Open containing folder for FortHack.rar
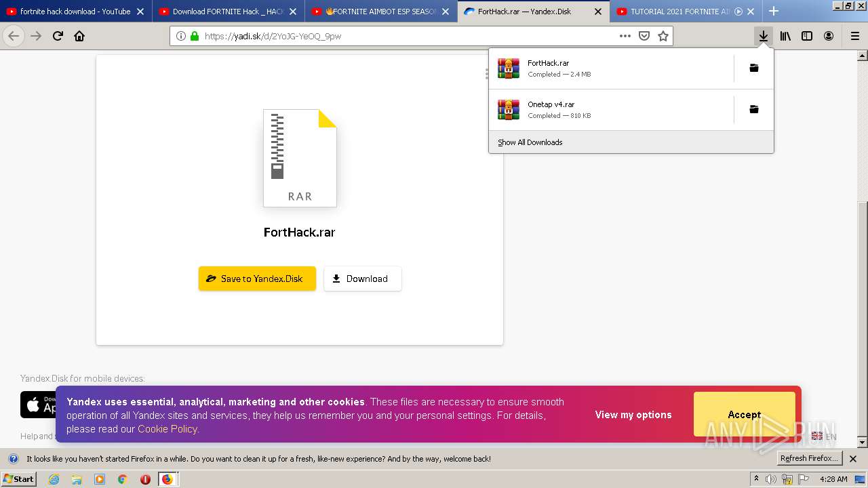This screenshot has height=488, width=868. coord(753,68)
